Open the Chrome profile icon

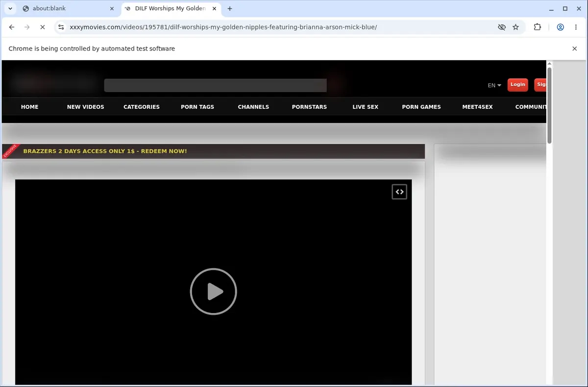[x=560, y=27]
